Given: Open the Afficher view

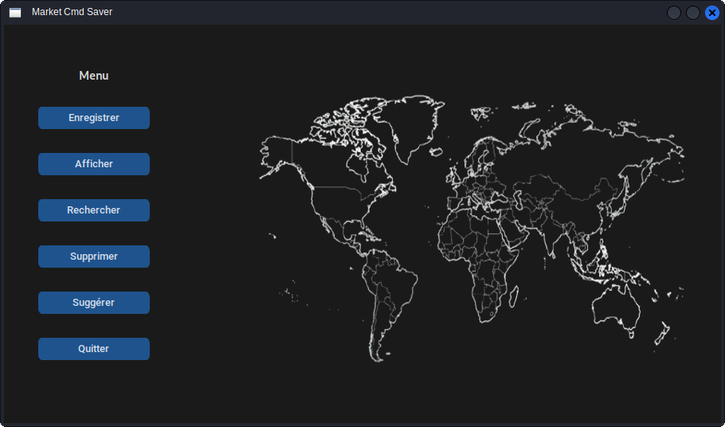Looking at the screenshot, I should [x=94, y=164].
